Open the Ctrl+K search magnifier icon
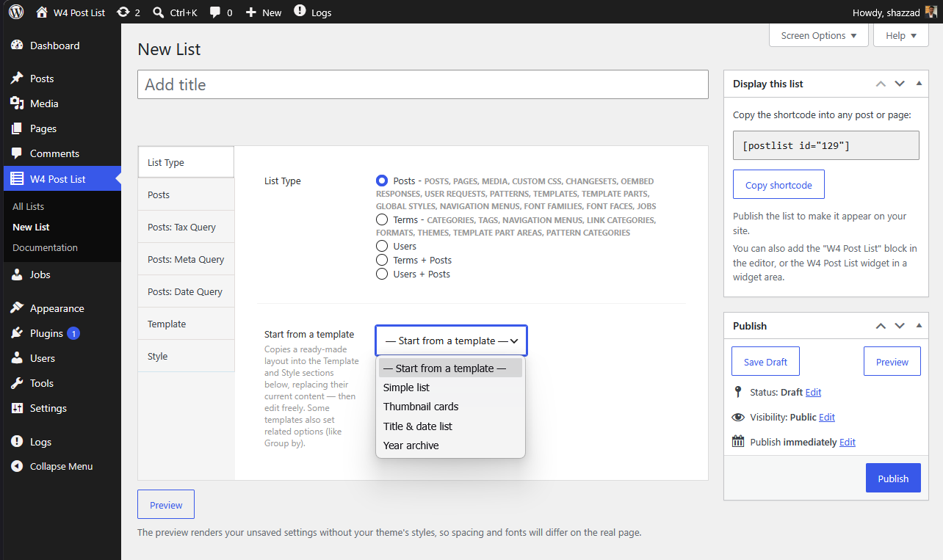Screen dimensions: 943x560 pos(158,12)
